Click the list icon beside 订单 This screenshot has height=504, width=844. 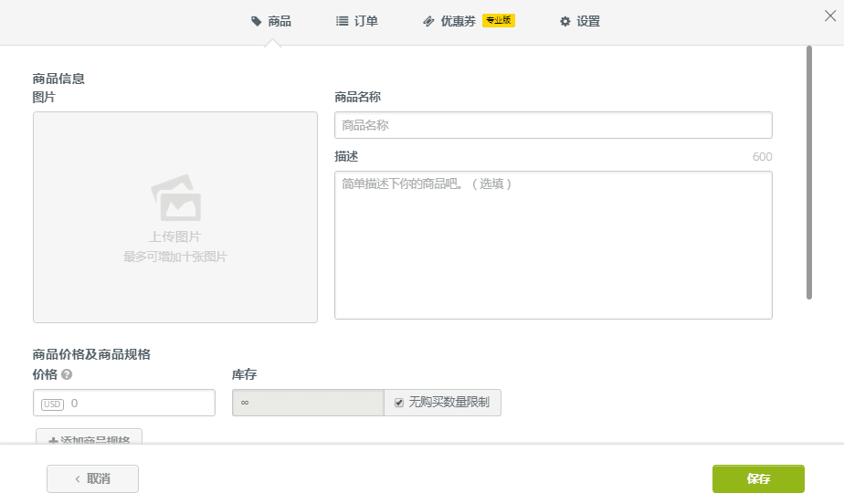coord(342,21)
